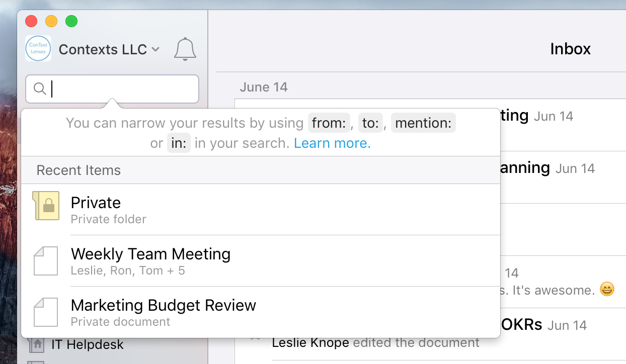Click the Contexts LLC company logo
Screen dimensions: 626x364
pos(38,49)
